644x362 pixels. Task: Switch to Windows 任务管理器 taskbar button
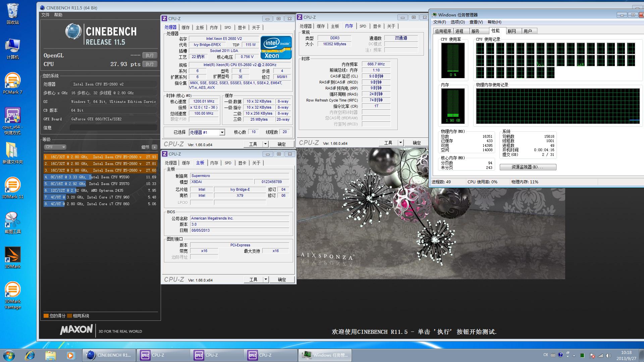coord(325,355)
